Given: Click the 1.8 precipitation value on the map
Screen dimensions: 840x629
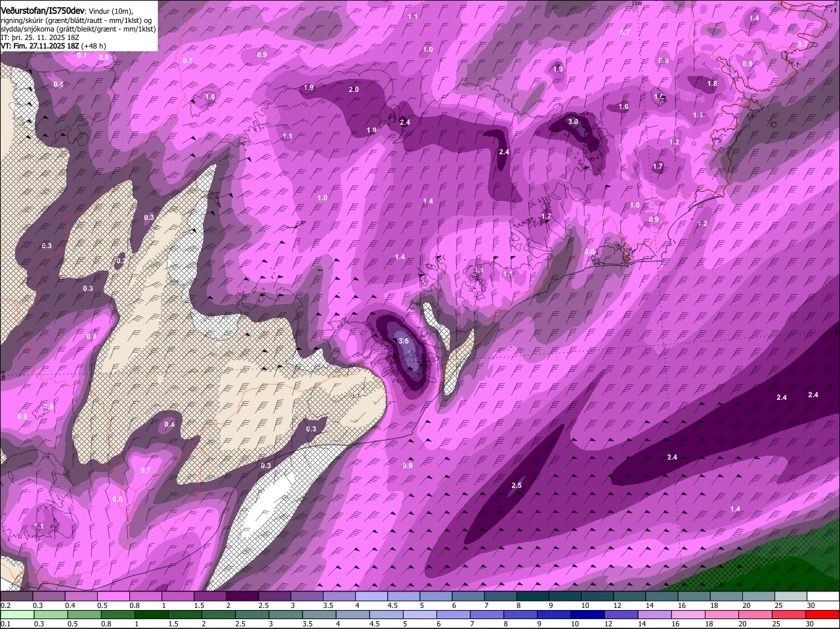Looking at the screenshot, I should (x=712, y=84).
